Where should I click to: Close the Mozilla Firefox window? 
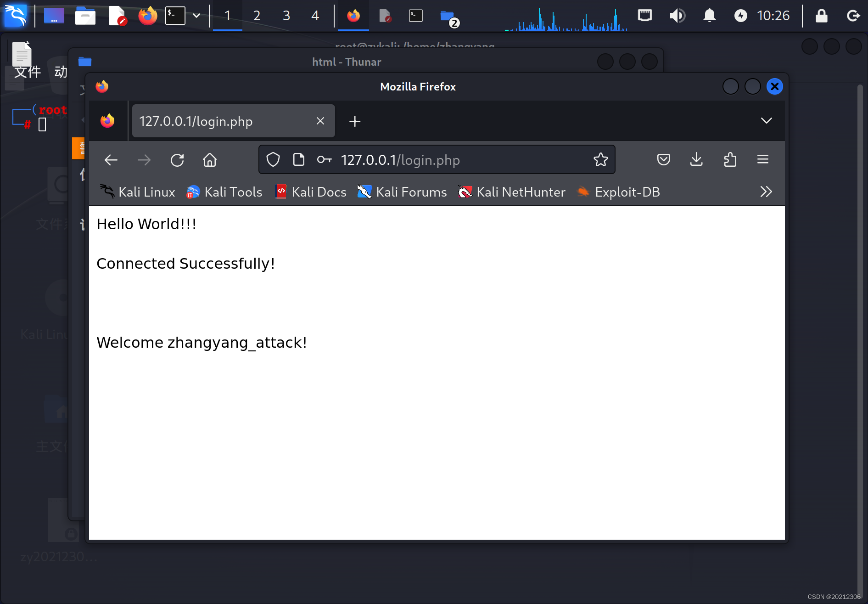coord(775,86)
